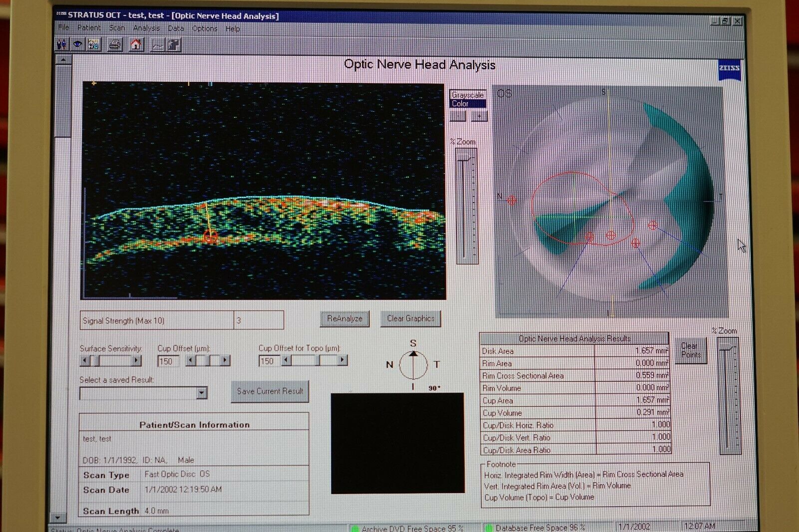Open the Help menu
The width and height of the screenshot is (799, 532).
(x=233, y=29)
